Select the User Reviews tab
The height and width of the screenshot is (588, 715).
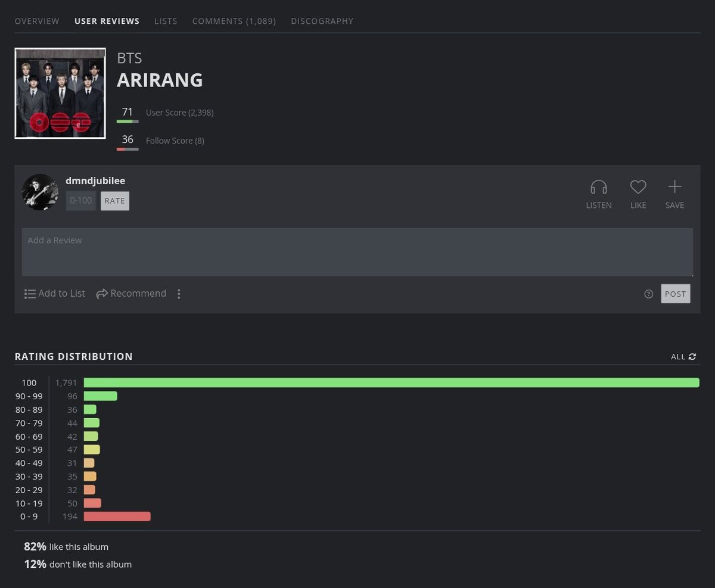coord(107,21)
